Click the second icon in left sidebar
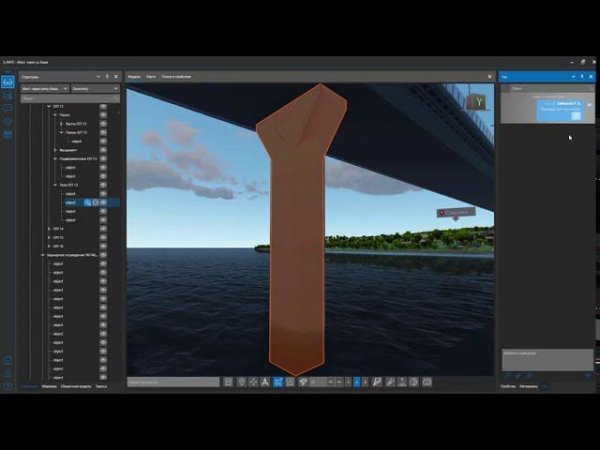600x450 pixels. (8, 95)
